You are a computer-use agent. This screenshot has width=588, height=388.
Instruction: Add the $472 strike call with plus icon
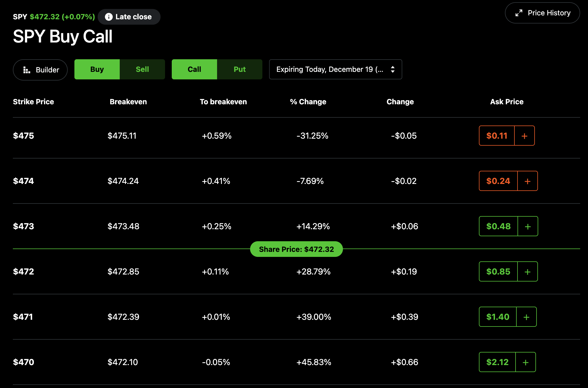coord(528,272)
